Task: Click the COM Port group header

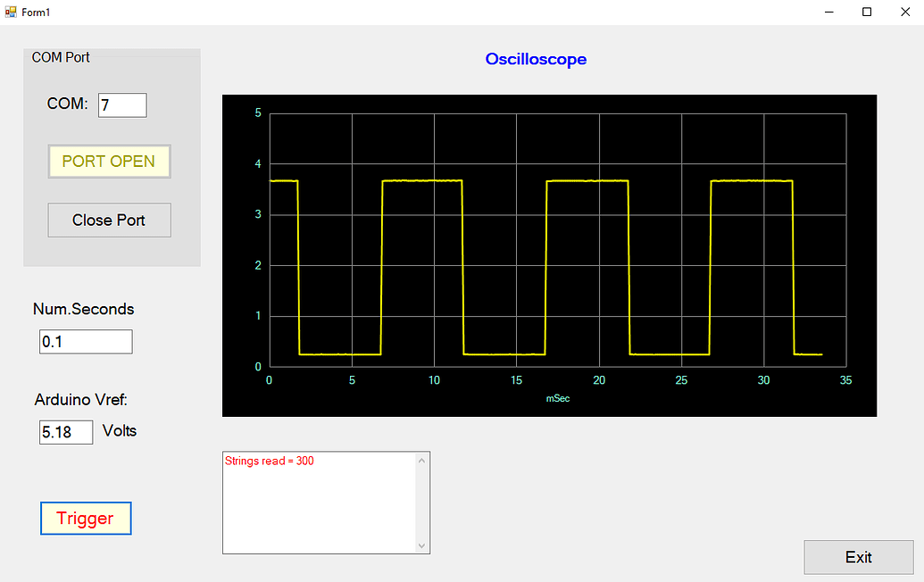Action: coord(60,57)
